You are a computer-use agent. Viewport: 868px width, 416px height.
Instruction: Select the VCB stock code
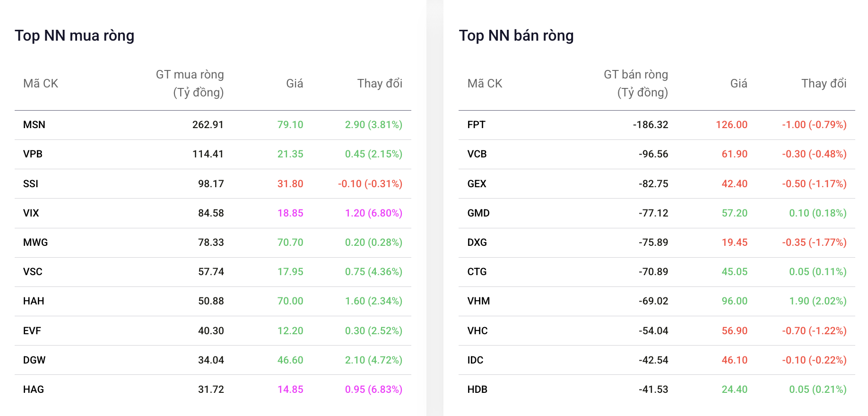(x=477, y=154)
